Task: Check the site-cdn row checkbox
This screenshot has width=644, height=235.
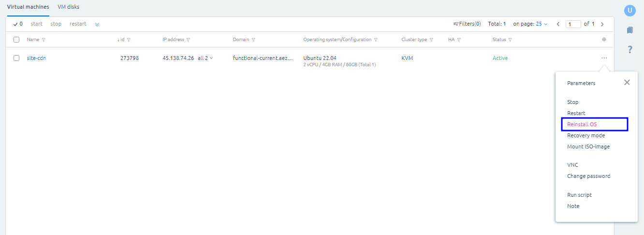Action: coord(16,58)
